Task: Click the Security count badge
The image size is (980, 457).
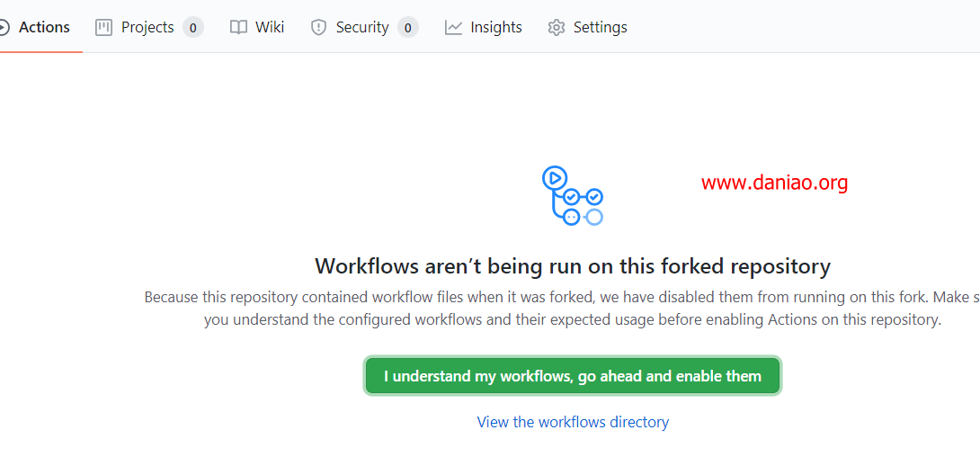Action: [408, 28]
